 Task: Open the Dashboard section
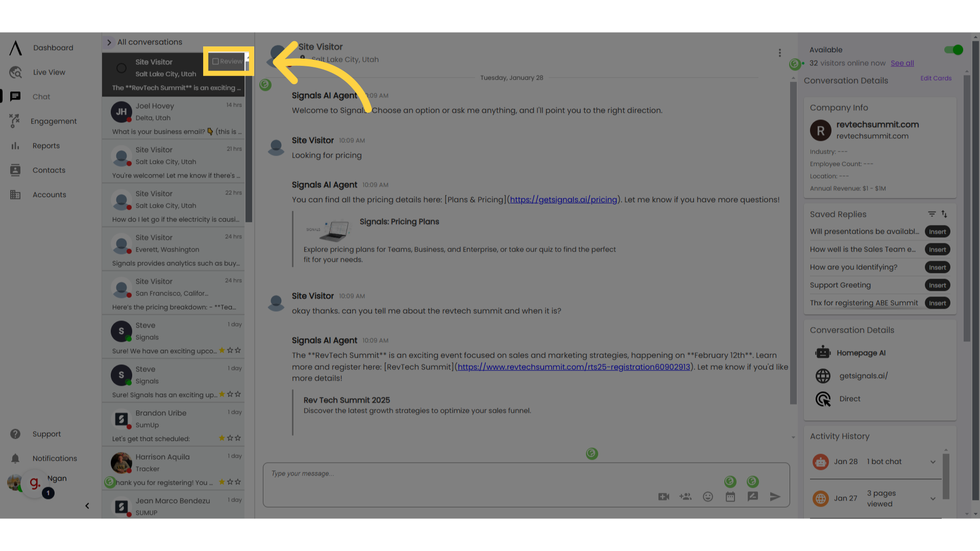coord(53,47)
